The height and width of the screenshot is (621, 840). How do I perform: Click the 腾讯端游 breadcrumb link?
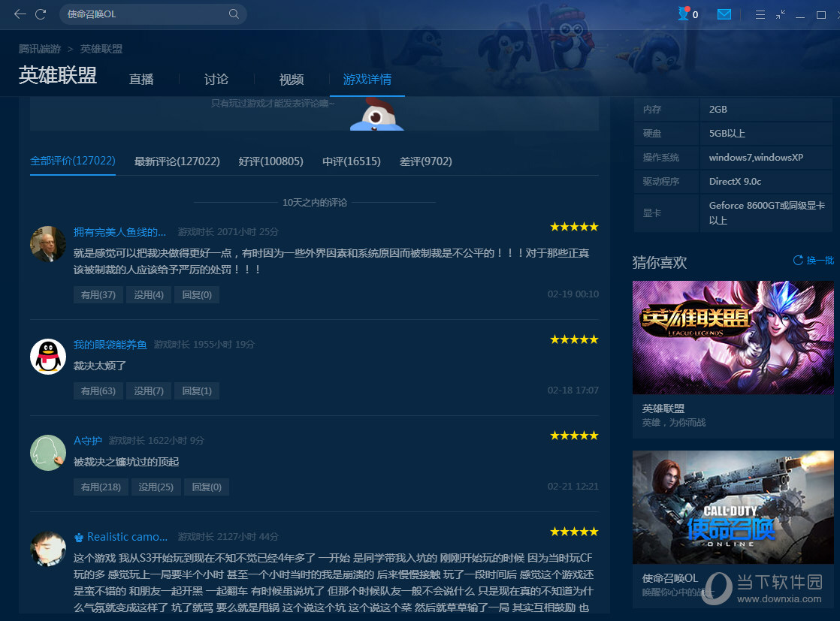[x=40, y=49]
